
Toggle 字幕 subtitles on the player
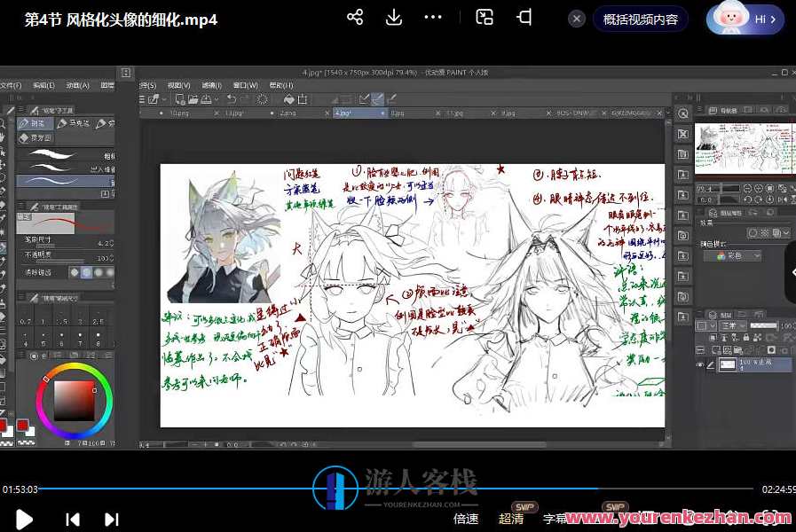pos(556,519)
